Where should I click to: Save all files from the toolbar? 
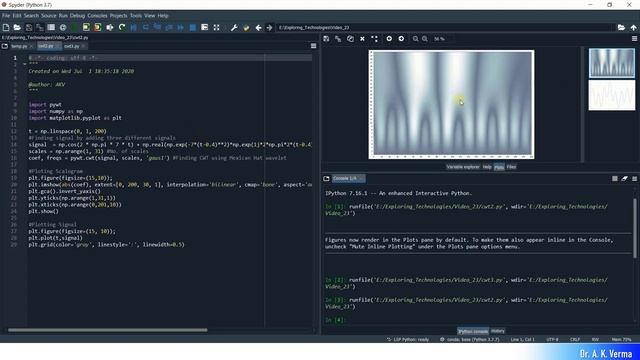[40, 27]
